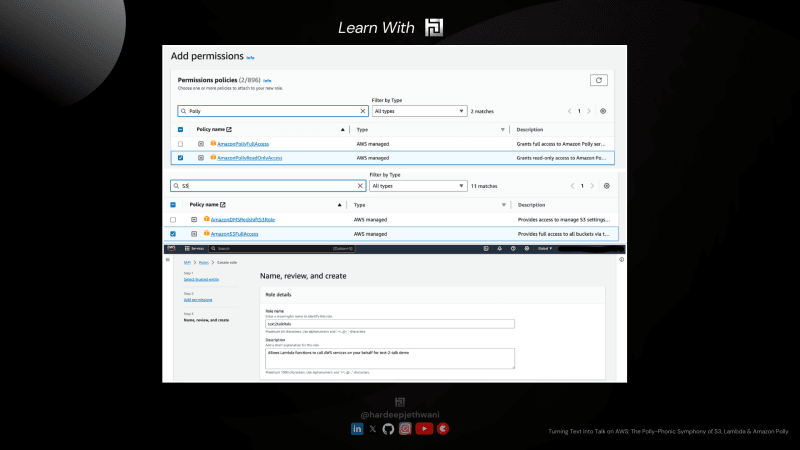Screen dimensions: 800x450
Task: Clear the S3 search field
Action: pos(360,186)
